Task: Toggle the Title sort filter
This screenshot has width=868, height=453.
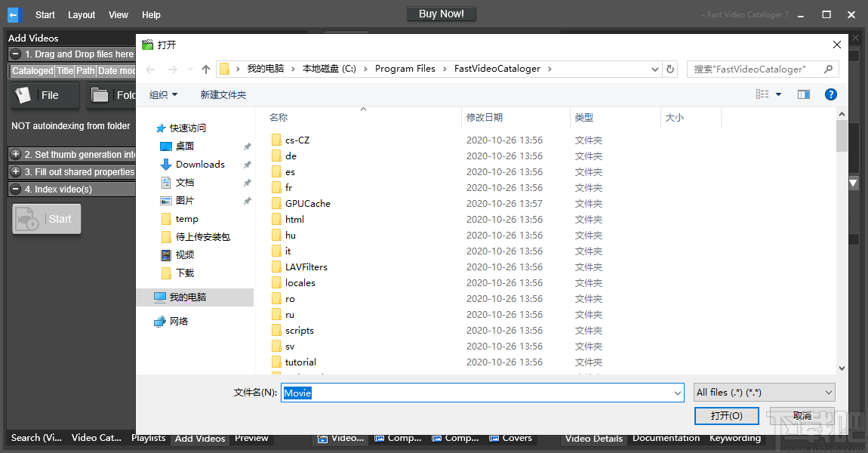Action: [x=64, y=70]
